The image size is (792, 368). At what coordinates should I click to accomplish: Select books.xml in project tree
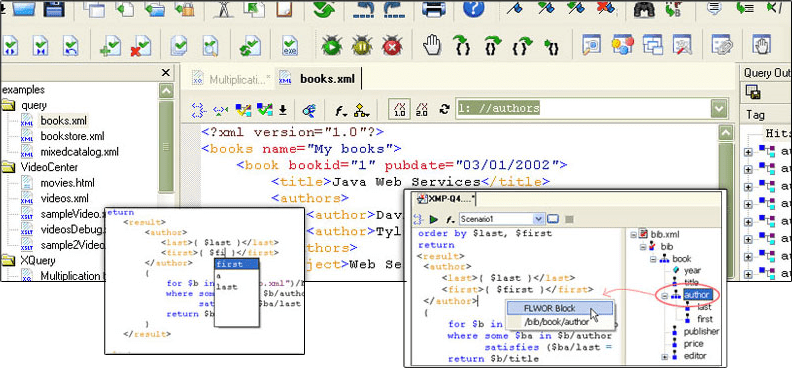[64, 121]
